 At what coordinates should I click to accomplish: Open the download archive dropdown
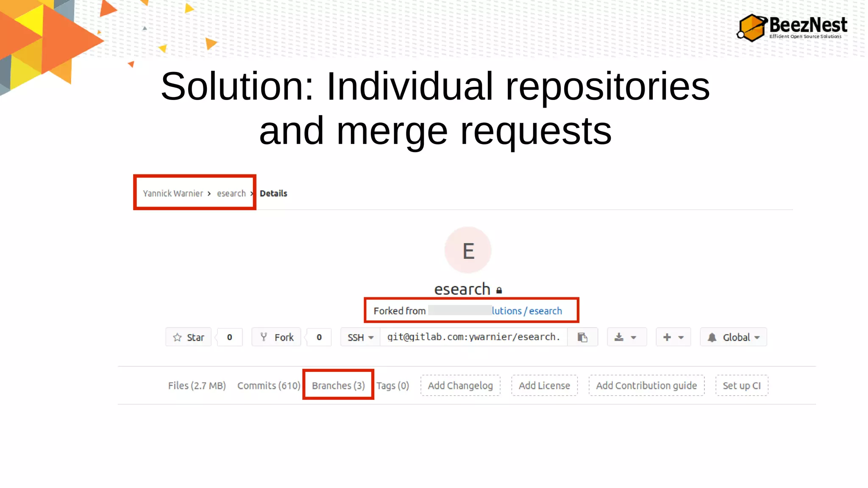tap(627, 337)
